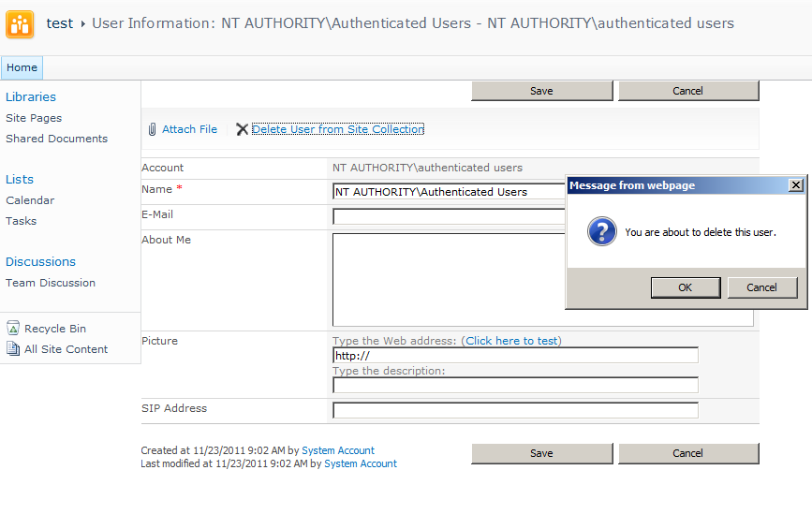812x529 pixels.
Task: Click the top Cancel button
Action: [688, 91]
